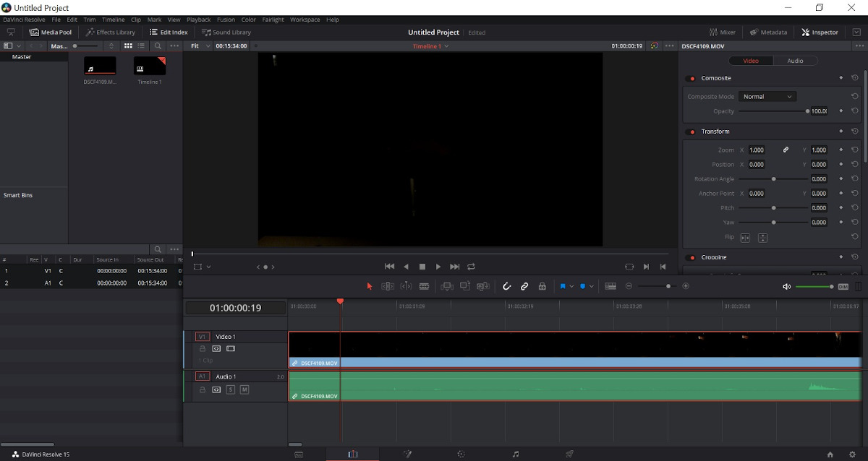
Task: Open the Effects Library panel
Action: pos(110,32)
